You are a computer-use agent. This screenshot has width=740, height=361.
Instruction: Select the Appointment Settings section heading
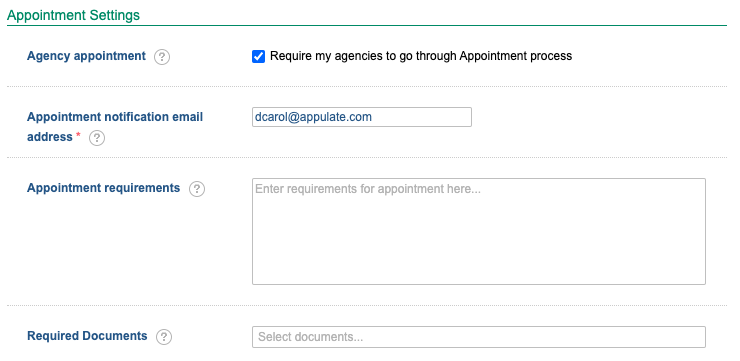74,15
